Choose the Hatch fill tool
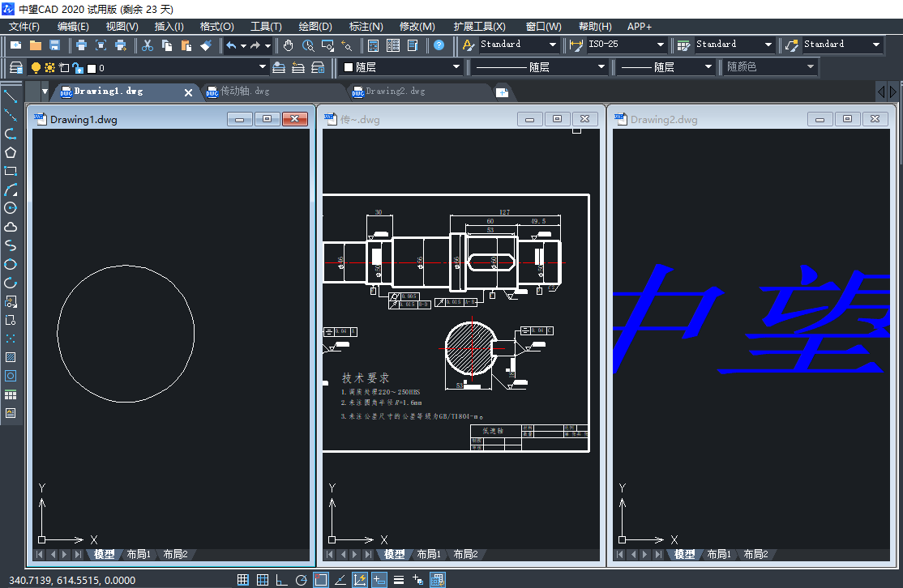 pos(11,357)
